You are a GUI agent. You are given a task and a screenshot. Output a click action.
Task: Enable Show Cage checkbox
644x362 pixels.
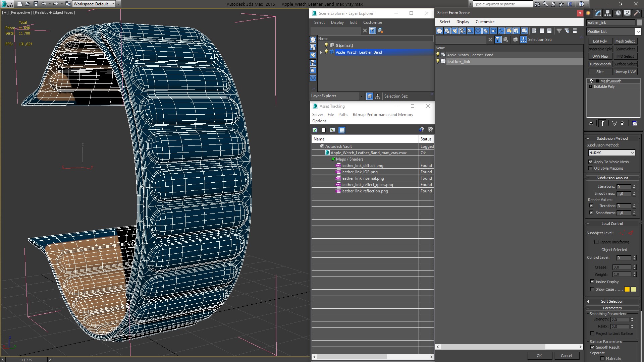pos(592,289)
